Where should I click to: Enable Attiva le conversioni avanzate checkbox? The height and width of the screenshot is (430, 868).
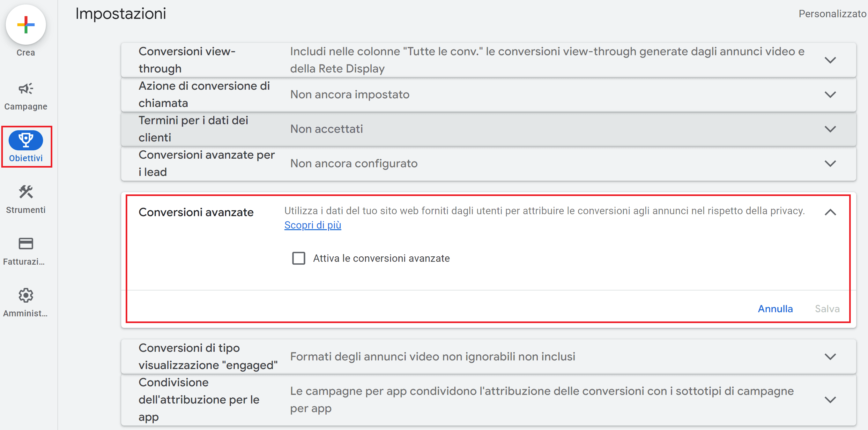[x=299, y=258]
